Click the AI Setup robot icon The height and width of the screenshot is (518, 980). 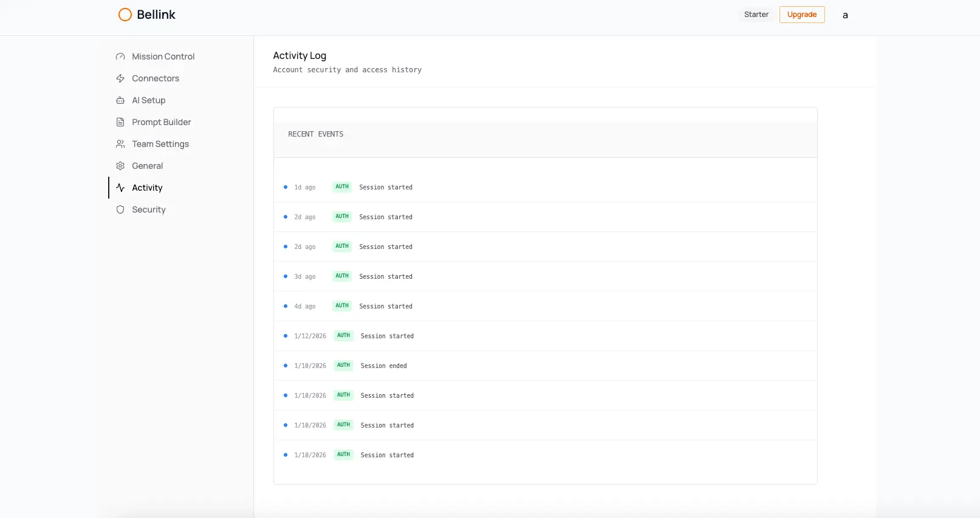point(120,100)
